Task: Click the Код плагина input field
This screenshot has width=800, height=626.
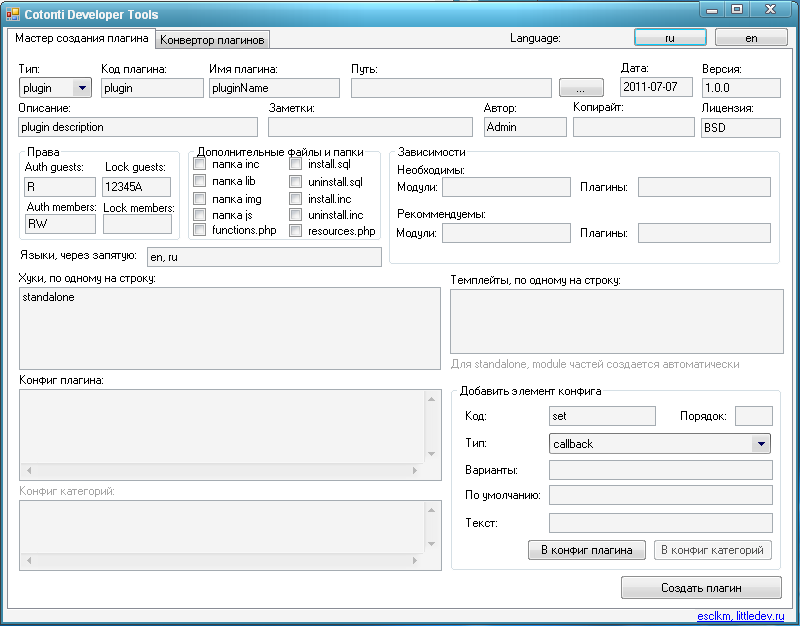Action: click(x=152, y=88)
